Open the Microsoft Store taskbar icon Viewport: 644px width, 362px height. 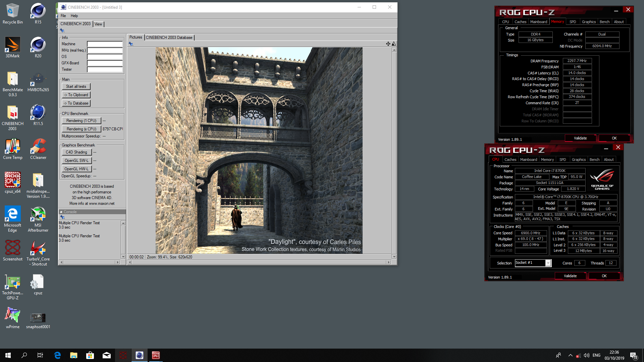tap(90, 355)
